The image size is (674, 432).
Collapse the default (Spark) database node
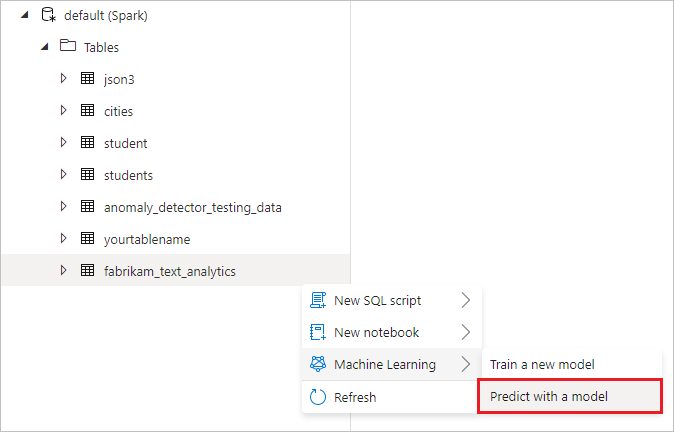[x=24, y=15]
